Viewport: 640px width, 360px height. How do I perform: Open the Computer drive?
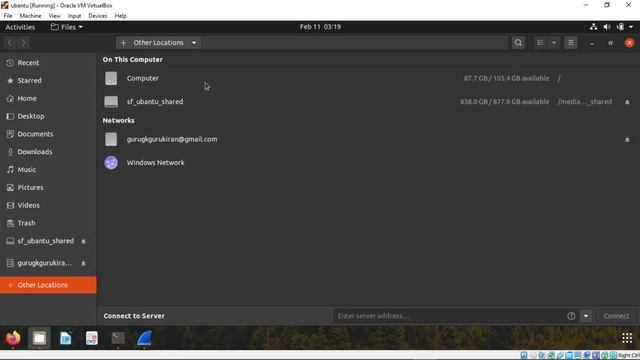368,78
